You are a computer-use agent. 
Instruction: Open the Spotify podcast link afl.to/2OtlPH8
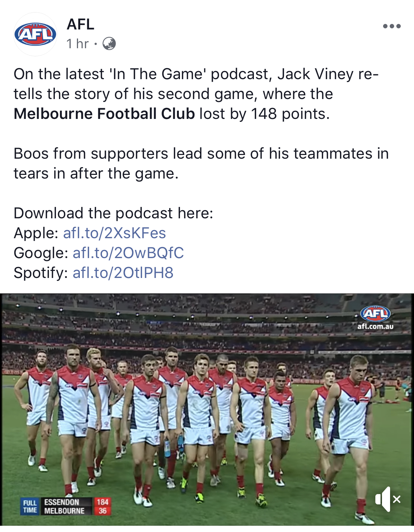point(123,273)
